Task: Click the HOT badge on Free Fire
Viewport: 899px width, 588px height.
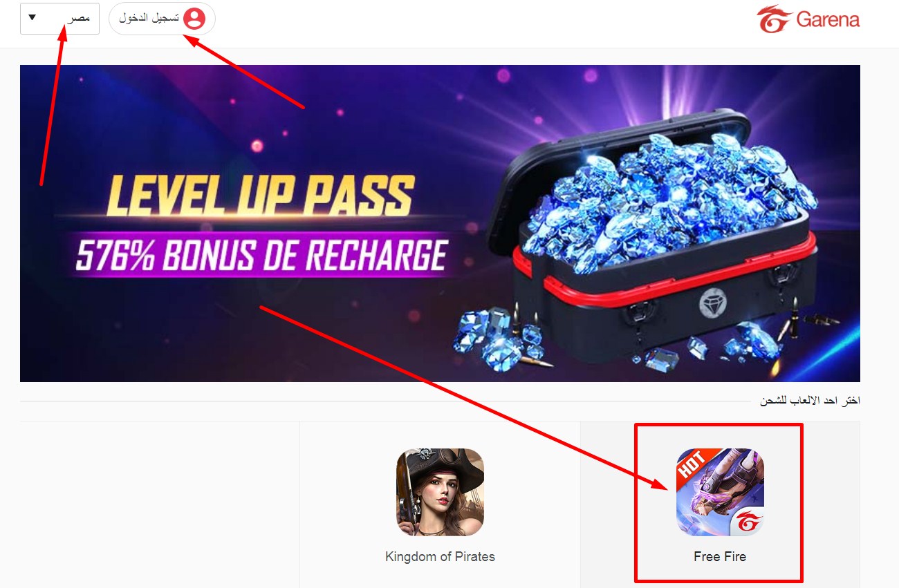Action: click(x=692, y=465)
